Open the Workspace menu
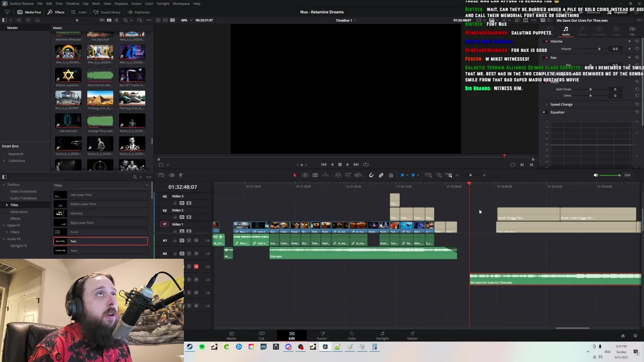Viewport: 644px width, 362px height. (181, 4)
